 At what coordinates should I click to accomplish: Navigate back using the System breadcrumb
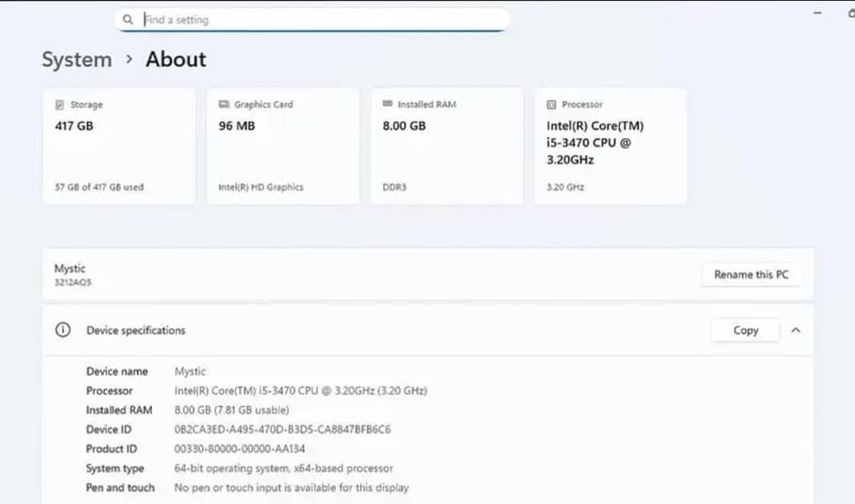tap(76, 60)
